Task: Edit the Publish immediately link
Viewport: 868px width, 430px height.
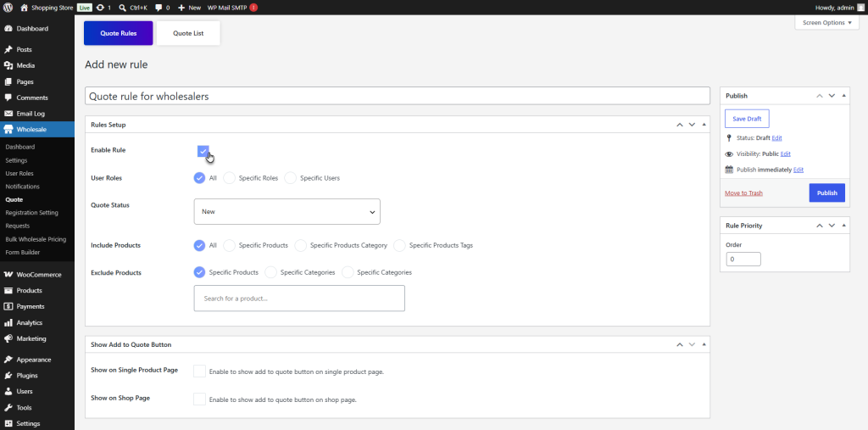Action: (798, 170)
